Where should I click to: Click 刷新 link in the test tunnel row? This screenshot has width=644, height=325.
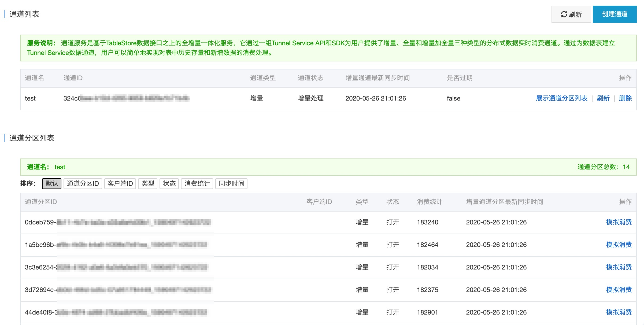(x=603, y=98)
